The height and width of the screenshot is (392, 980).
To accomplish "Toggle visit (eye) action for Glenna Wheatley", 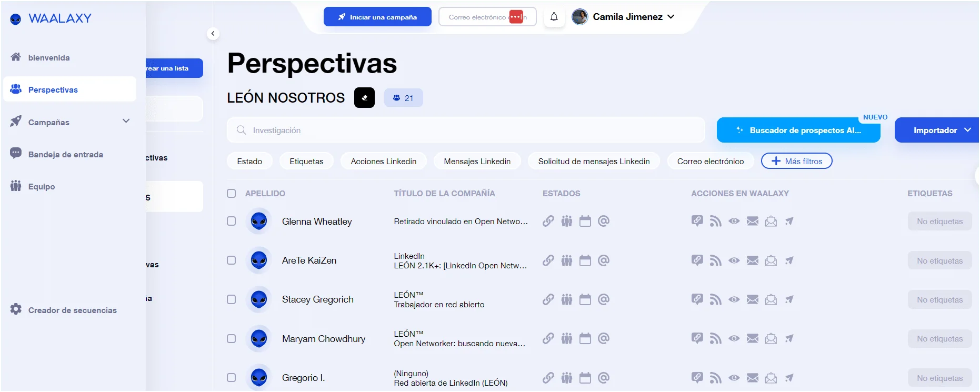I will click(x=734, y=221).
